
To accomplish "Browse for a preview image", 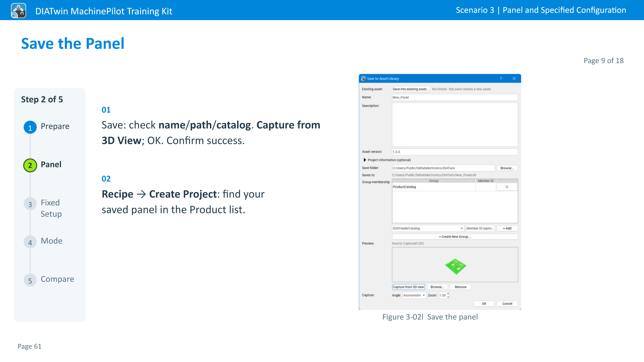I will click(437, 287).
